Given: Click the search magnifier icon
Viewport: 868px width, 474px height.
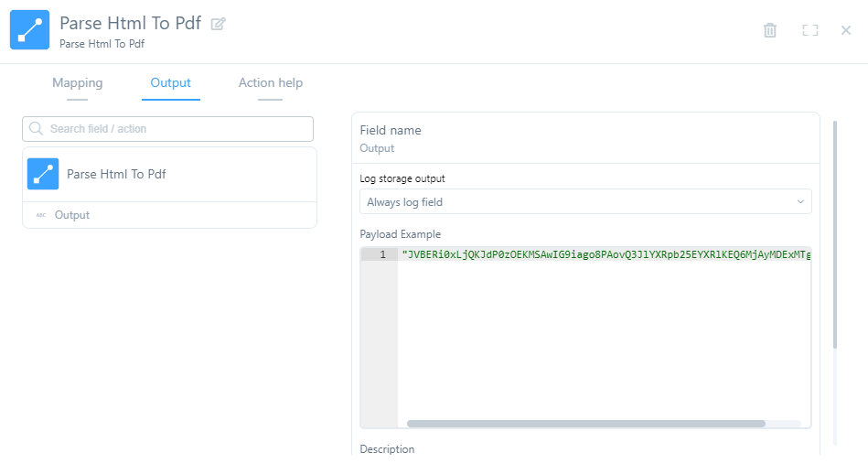Looking at the screenshot, I should 36,128.
